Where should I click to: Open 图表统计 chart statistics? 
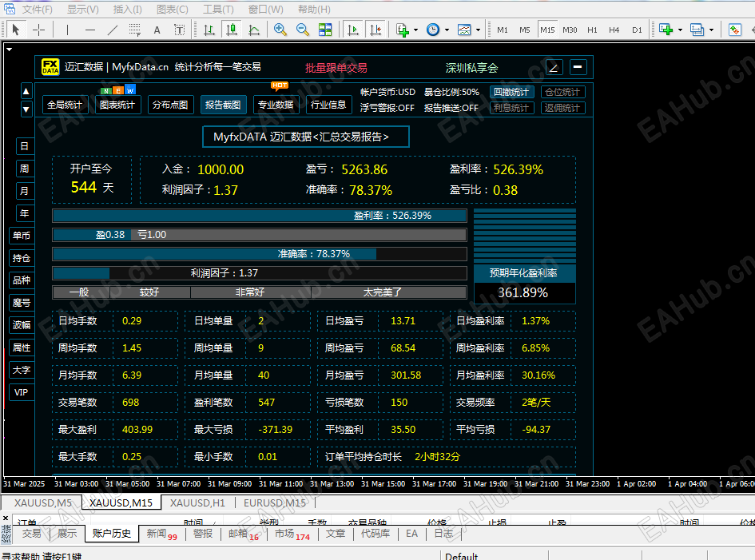(117, 105)
